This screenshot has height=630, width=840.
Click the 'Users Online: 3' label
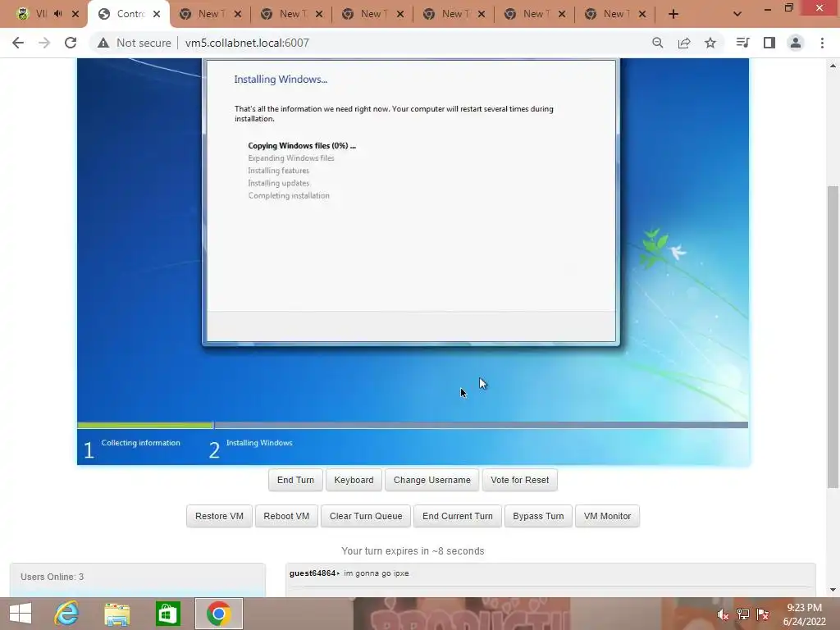click(x=52, y=577)
